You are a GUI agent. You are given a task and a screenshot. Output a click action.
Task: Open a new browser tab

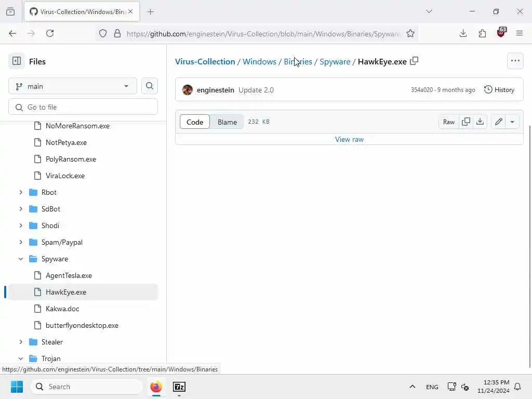tap(151, 12)
